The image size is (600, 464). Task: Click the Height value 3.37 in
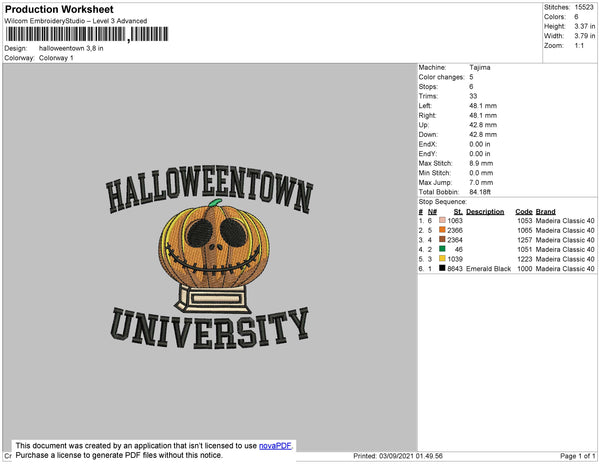pyautogui.click(x=585, y=26)
